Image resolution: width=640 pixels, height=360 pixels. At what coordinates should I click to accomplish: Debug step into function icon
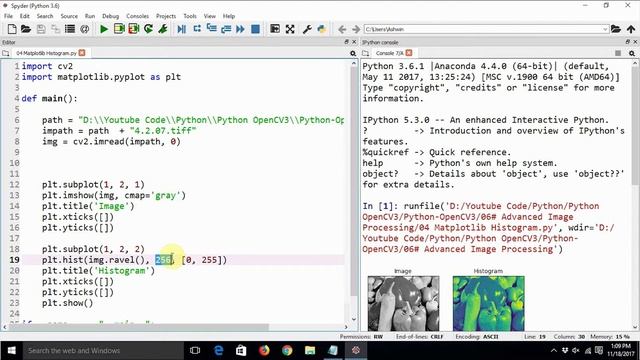coord(211,29)
